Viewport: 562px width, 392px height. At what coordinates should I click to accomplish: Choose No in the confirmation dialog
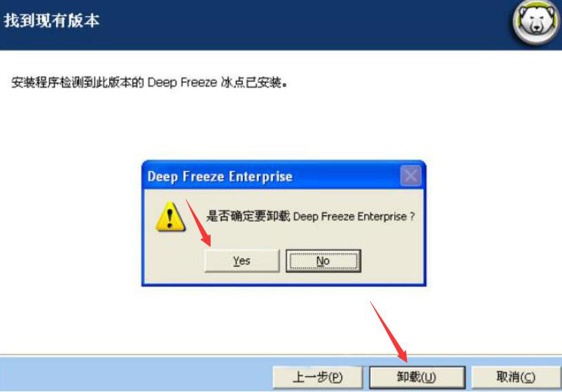point(323,260)
